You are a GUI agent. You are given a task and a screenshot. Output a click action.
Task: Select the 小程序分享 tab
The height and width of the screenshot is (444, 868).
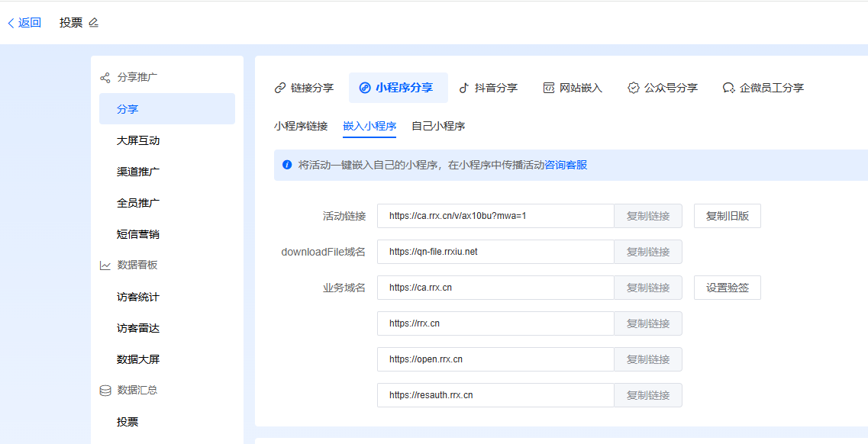point(397,88)
